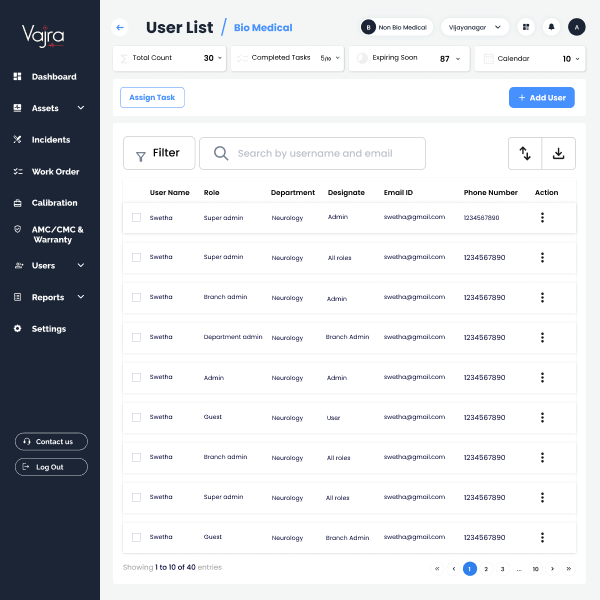Click the download icon button
Screen dimensions: 600x600
558,153
